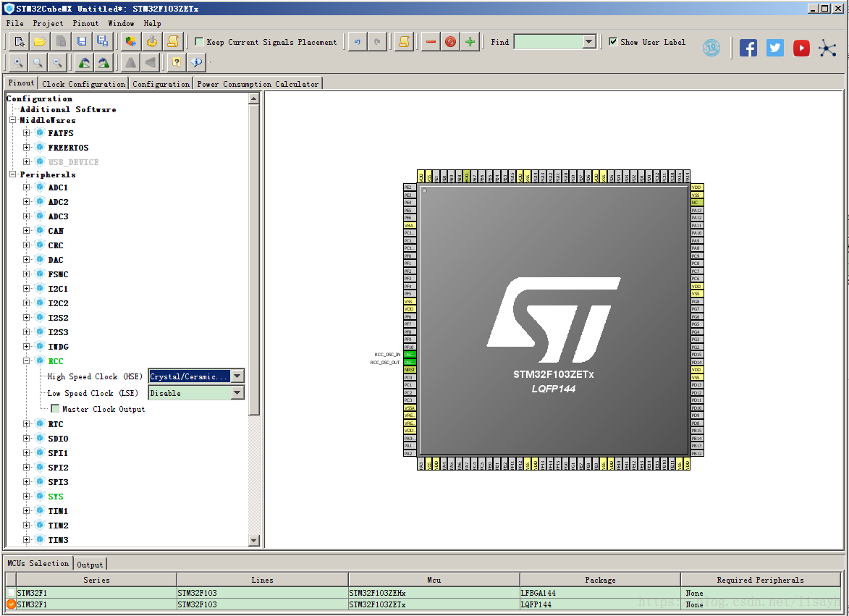Open help via the yellow question mark icon
This screenshot has height=616, width=849.
point(177,63)
